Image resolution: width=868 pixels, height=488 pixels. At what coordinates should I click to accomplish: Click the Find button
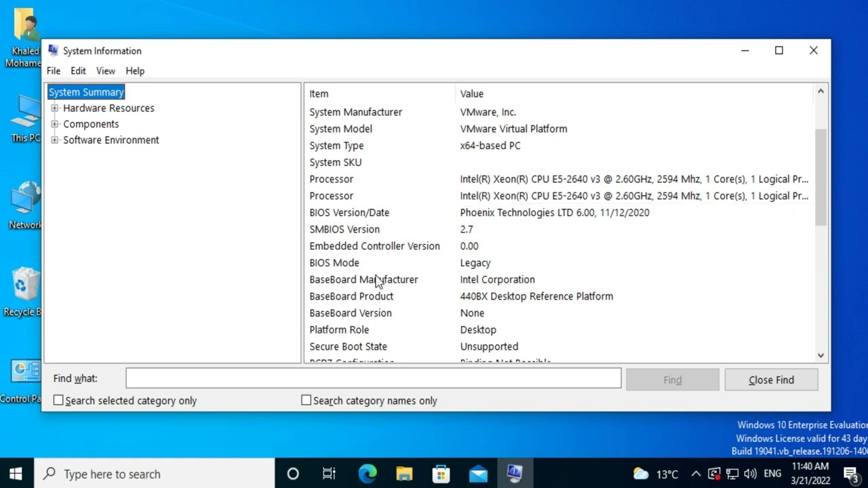pyautogui.click(x=673, y=380)
